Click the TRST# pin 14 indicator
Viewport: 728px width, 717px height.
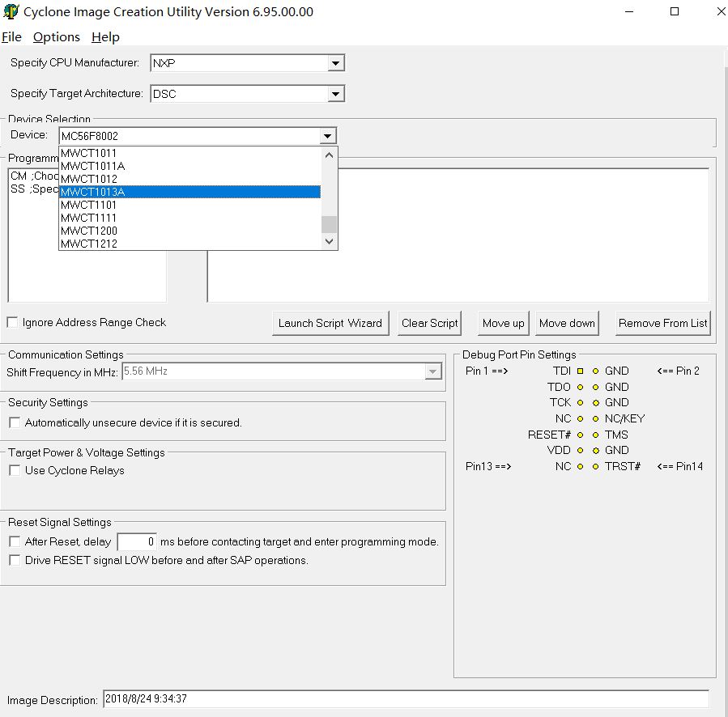click(x=596, y=466)
